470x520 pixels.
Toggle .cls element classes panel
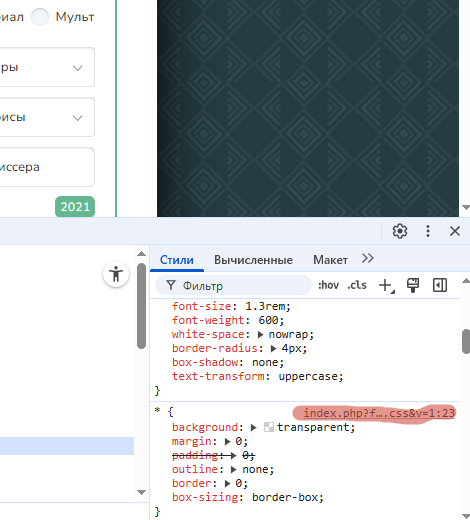click(357, 285)
